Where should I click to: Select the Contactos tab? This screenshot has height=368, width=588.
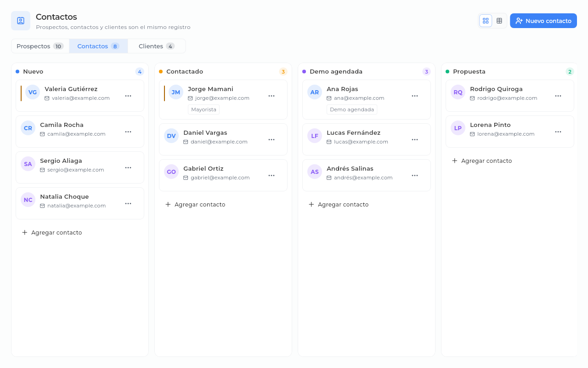98,46
